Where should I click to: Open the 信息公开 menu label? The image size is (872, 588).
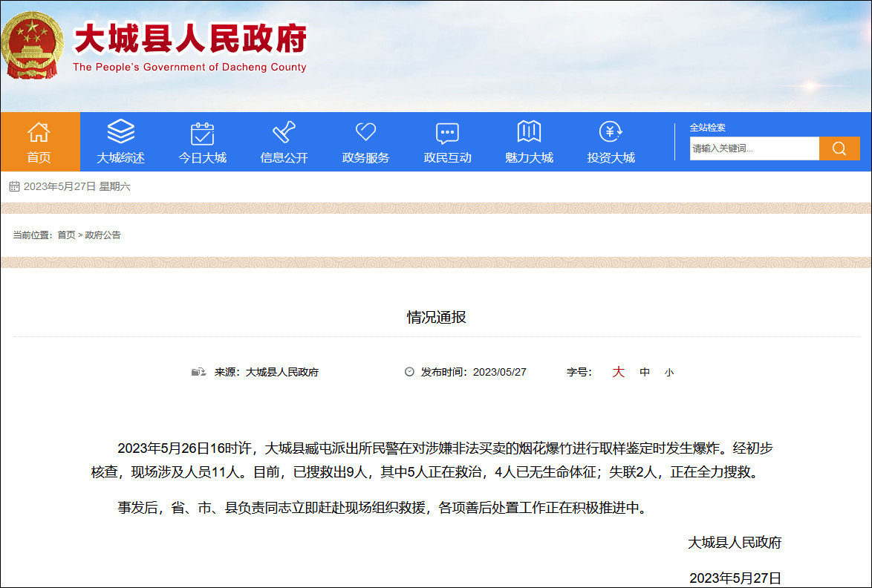pyautogui.click(x=284, y=158)
